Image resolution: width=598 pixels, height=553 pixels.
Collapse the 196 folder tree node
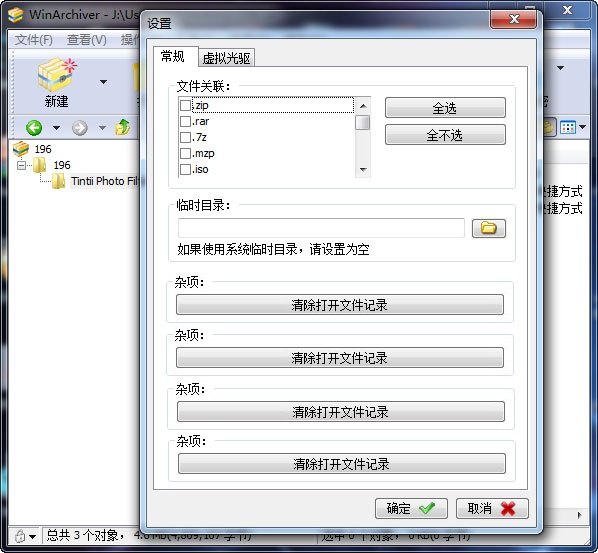21,165
